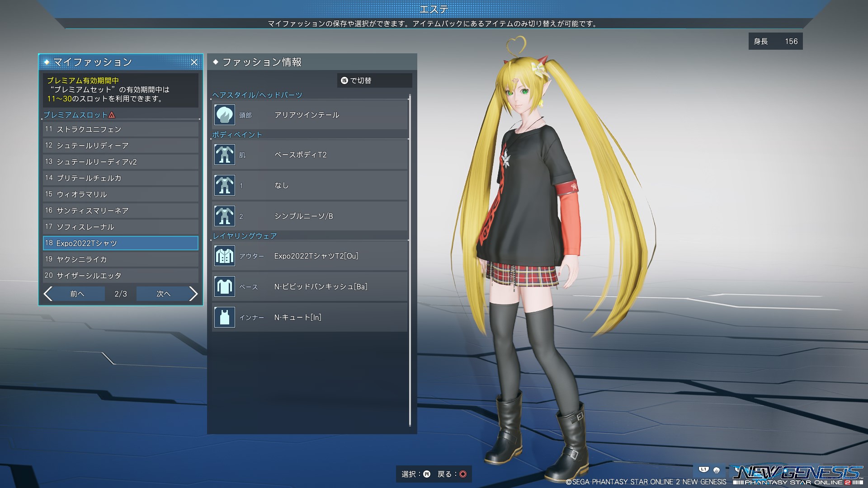Close the マイファッション panel with the X
The height and width of the screenshot is (488, 868).
tap(194, 62)
